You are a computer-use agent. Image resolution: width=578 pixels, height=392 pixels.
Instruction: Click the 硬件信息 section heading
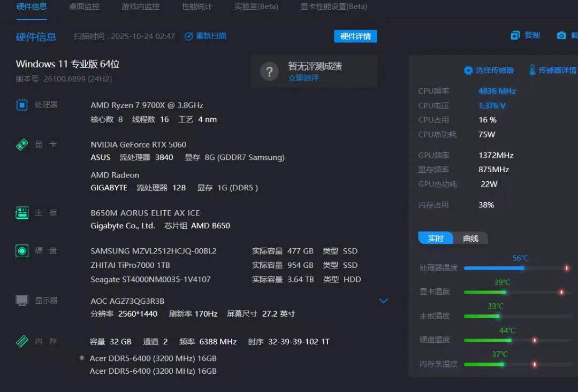click(x=36, y=36)
